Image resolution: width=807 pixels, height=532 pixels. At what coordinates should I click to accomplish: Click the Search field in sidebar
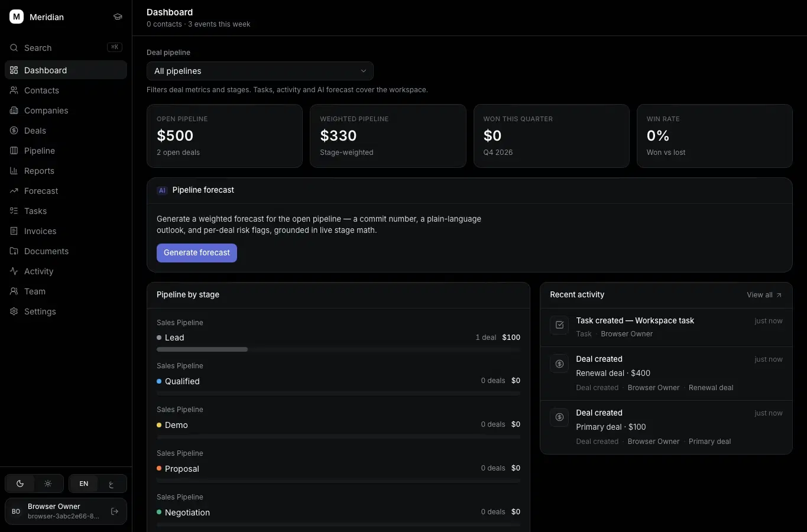[66, 48]
